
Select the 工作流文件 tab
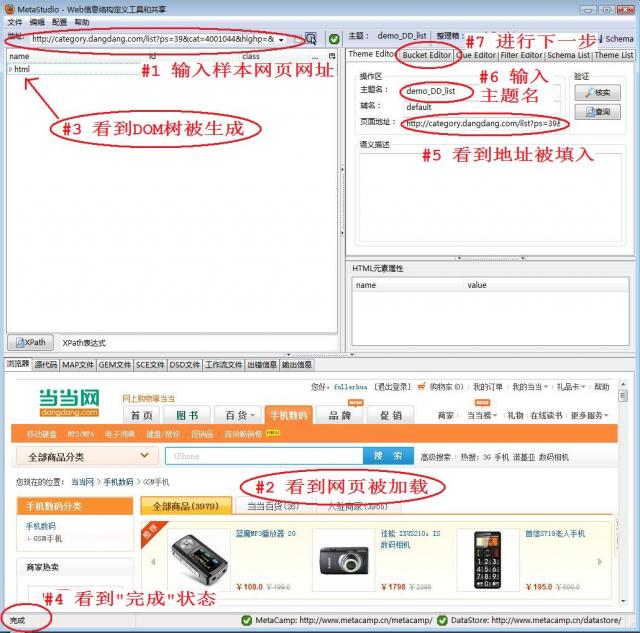pos(223,365)
